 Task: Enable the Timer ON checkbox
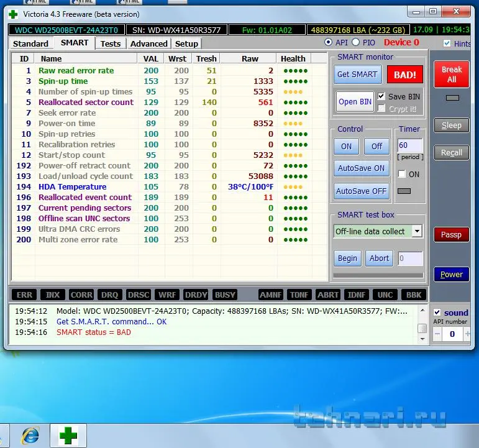click(402, 174)
